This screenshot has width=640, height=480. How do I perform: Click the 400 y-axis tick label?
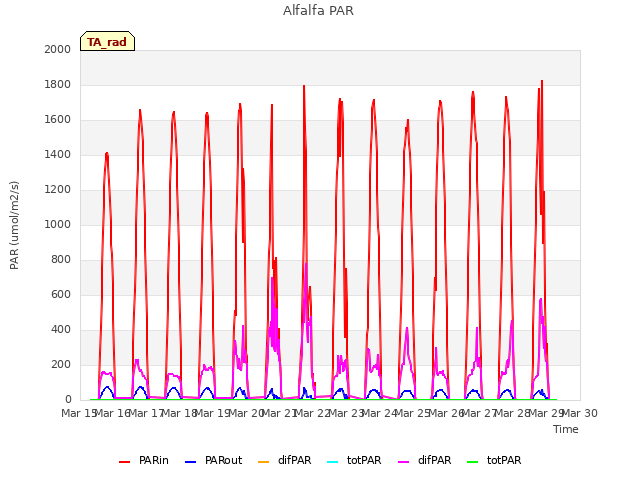[61, 329]
